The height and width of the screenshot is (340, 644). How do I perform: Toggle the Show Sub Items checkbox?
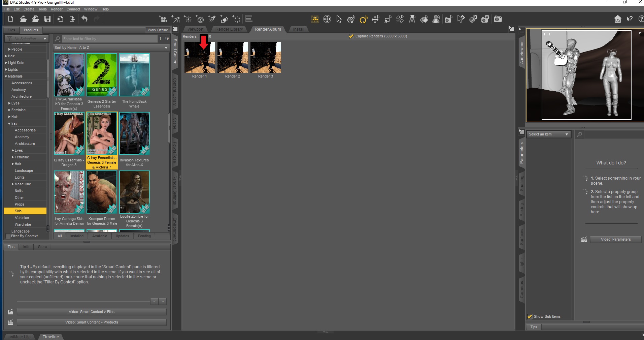530,316
